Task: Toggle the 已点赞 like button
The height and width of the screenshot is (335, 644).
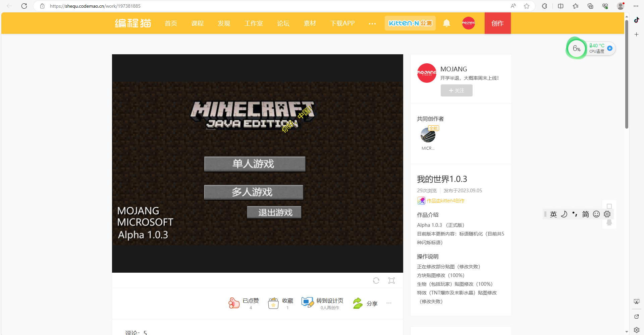Action: pos(244,303)
